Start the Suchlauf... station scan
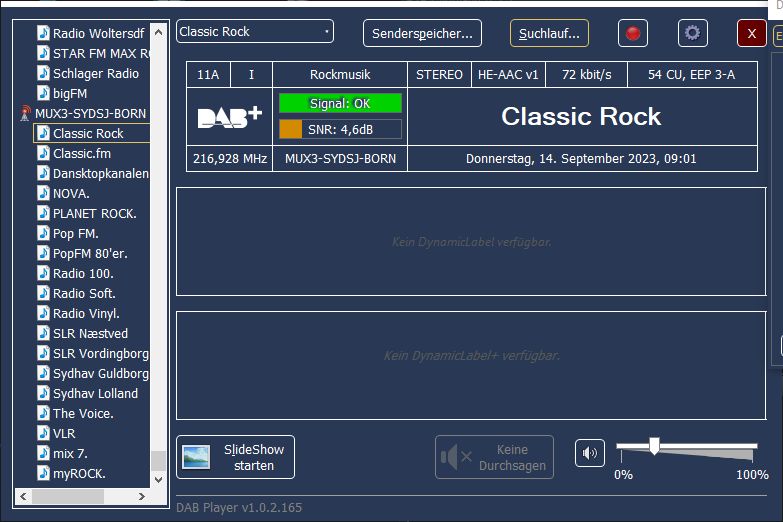The image size is (783, 522). [x=549, y=33]
